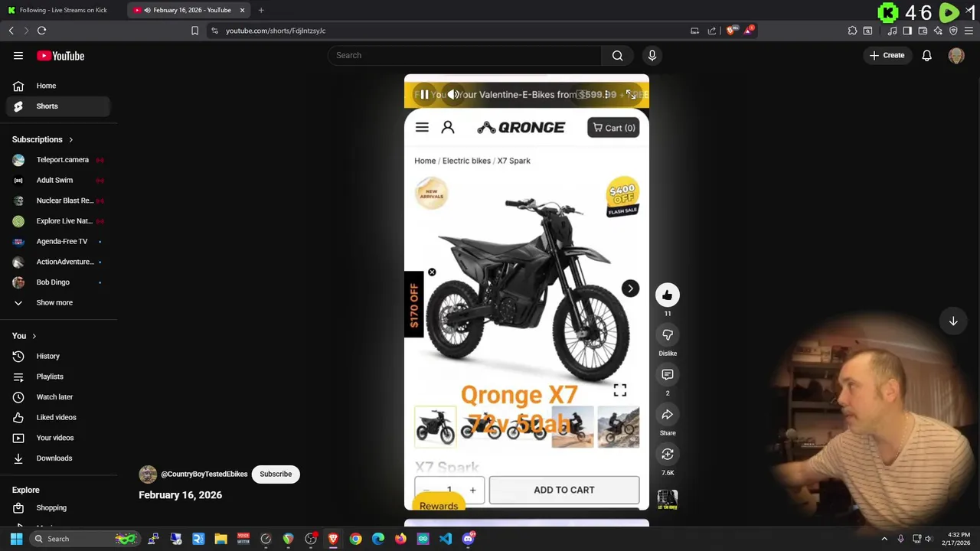Search with your voice microphone
The image size is (980, 551).
[x=652, y=55]
